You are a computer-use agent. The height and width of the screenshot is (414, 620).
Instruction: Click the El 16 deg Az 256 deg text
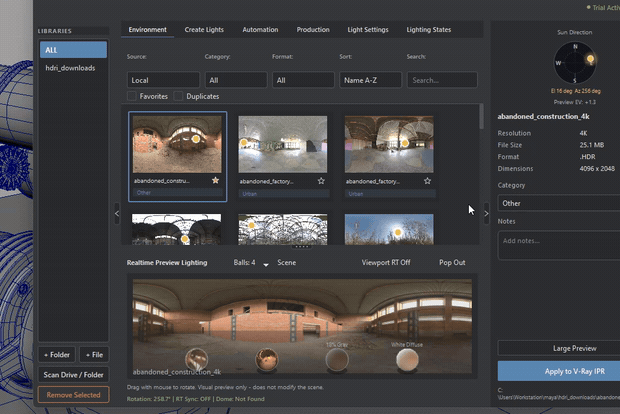(x=575, y=91)
